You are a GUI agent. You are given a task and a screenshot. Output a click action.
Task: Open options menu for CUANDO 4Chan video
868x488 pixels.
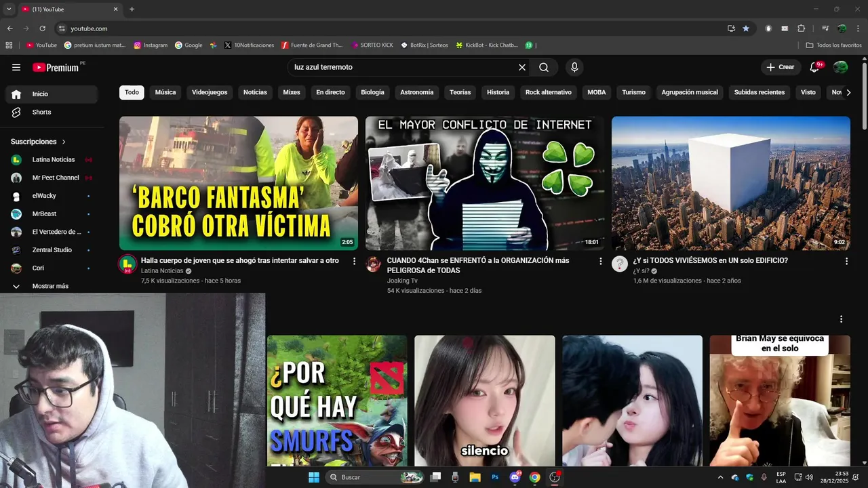pos(600,261)
